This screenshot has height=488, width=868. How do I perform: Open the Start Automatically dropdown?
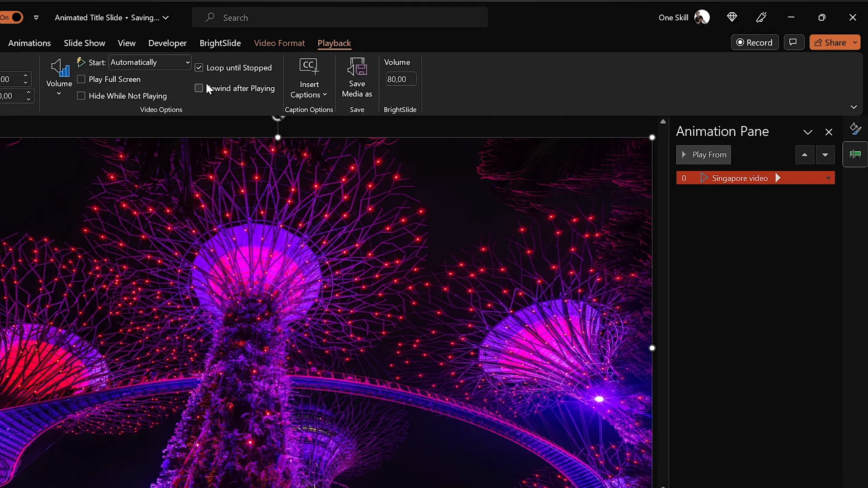(x=187, y=62)
